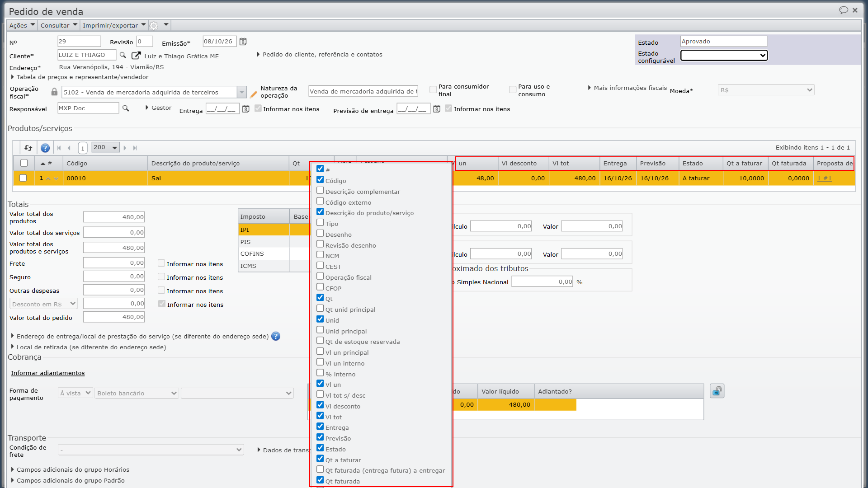
Task: Enable the Descrição complementar column
Action: pos(320,191)
